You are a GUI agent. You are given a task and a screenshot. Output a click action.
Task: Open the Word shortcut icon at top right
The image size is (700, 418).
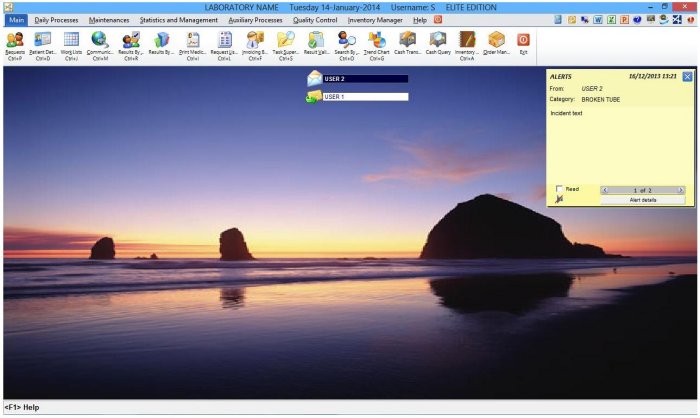point(597,19)
